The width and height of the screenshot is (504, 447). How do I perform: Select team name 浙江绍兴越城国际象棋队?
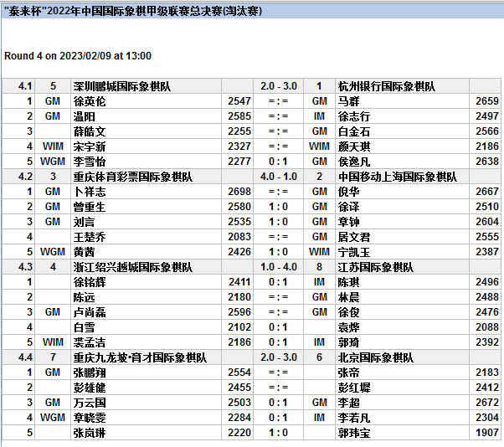point(133,267)
